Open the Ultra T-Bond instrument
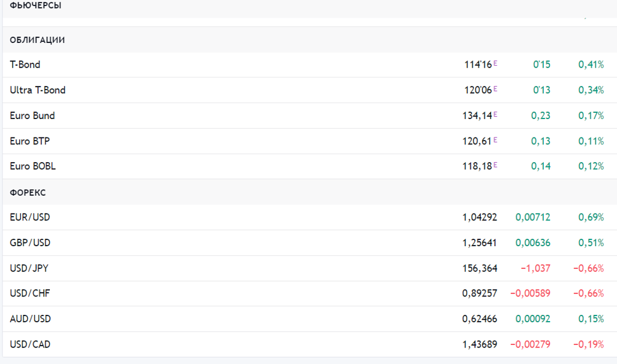The height and width of the screenshot is (364, 617). pyautogui.click(x=37, y=90)
